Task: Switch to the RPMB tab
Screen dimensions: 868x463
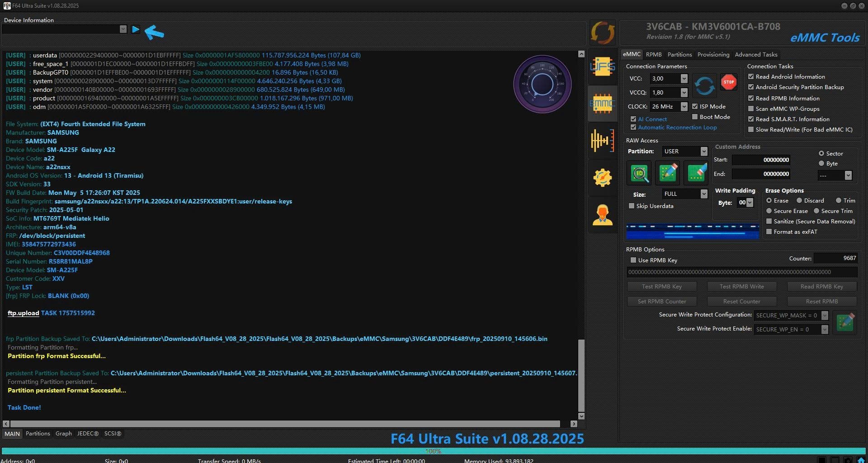Action: tap(654, 55)
